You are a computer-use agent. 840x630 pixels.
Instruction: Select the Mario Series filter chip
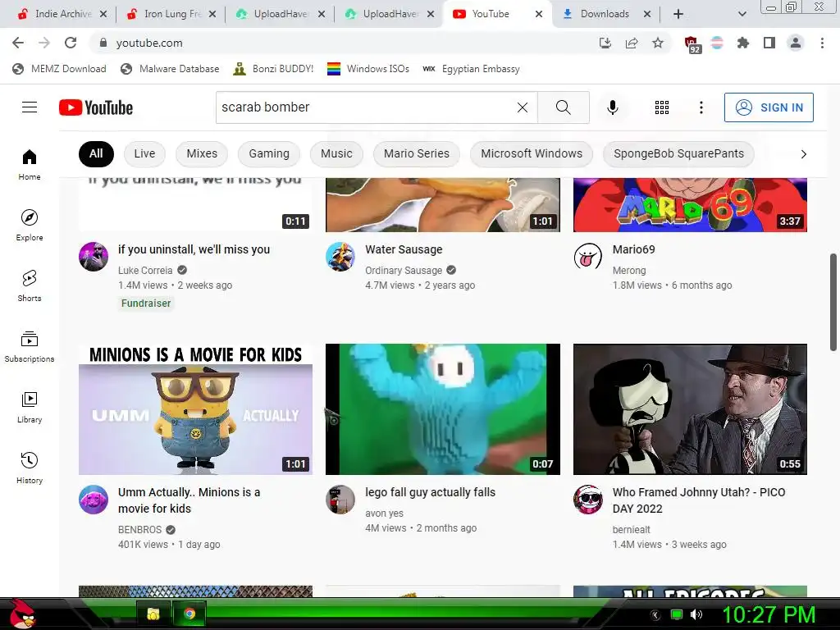click(416, 153)
